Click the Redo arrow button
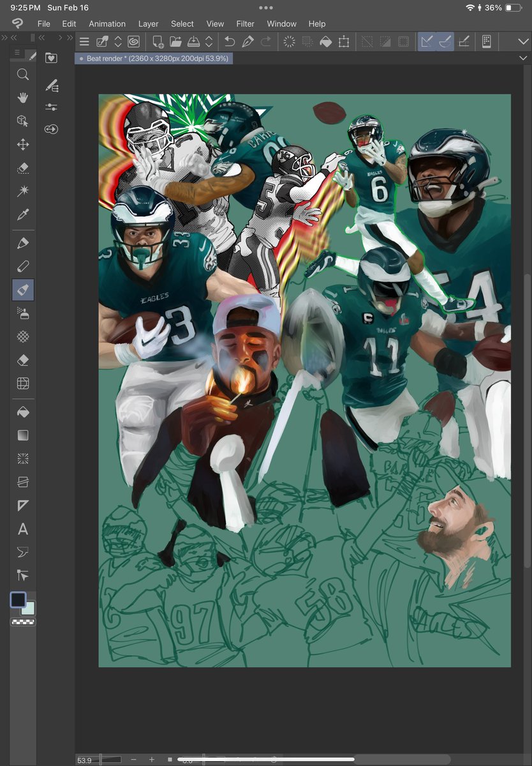Viewport: 532px width, 766px height. coord(266,41)
